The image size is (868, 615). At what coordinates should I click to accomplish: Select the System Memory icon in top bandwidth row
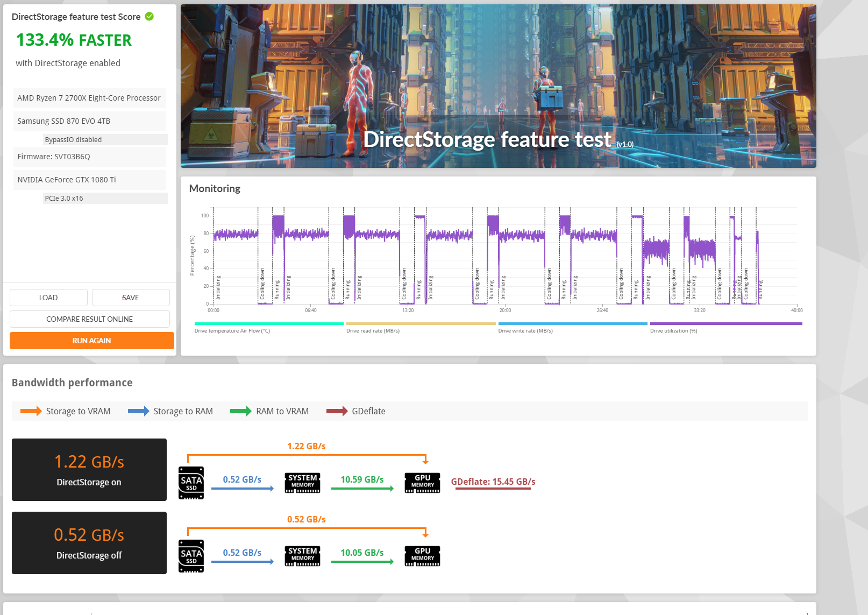[x=302, y=483]
